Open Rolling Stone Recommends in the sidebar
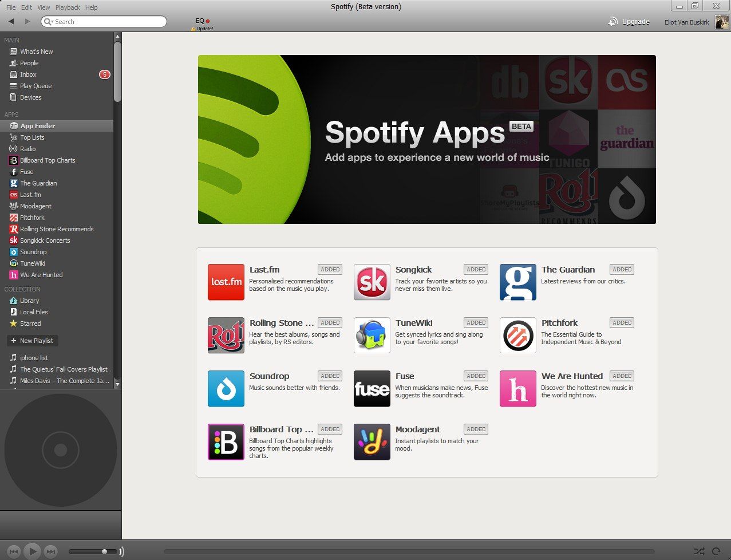 (57, 229)
